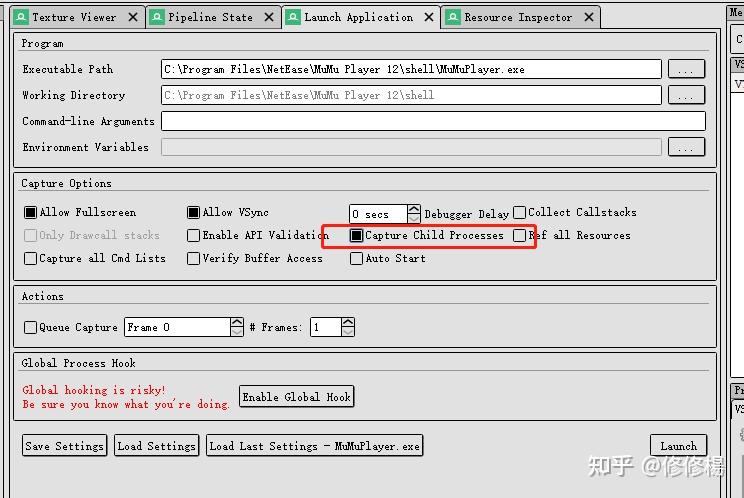The image size is (744, 498).
Task: Click the Pipeline State tab icon
Action: click(157, 18)
